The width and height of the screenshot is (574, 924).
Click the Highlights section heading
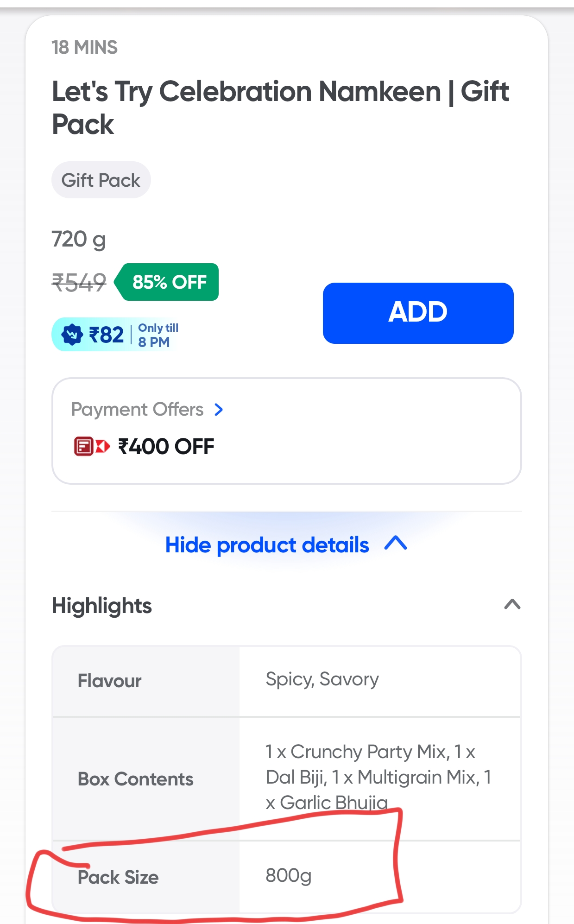pyautogui.click(x=102, y=606)
